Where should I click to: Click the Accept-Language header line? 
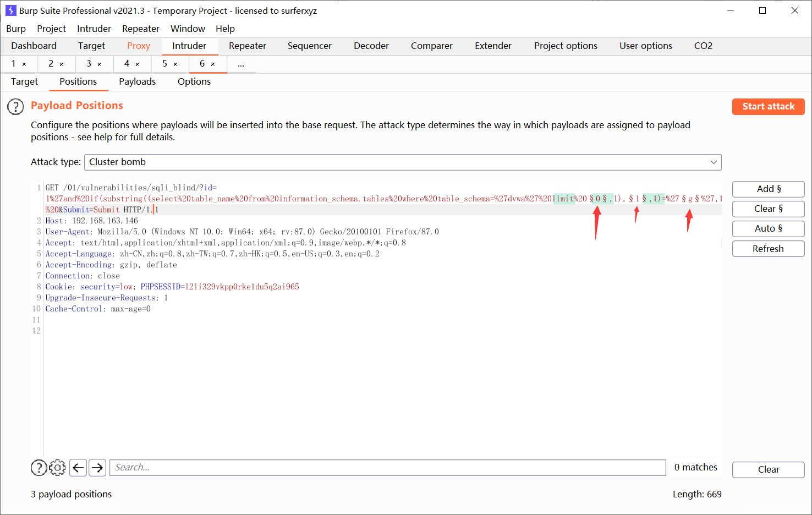pos(212,254)
